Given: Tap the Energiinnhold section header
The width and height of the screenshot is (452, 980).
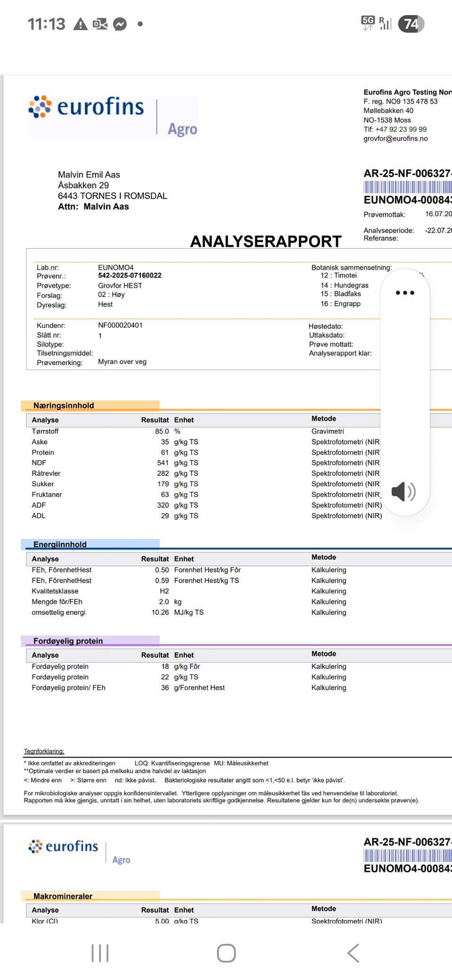Looking at the screenshot, I should [x=90, y=544].
